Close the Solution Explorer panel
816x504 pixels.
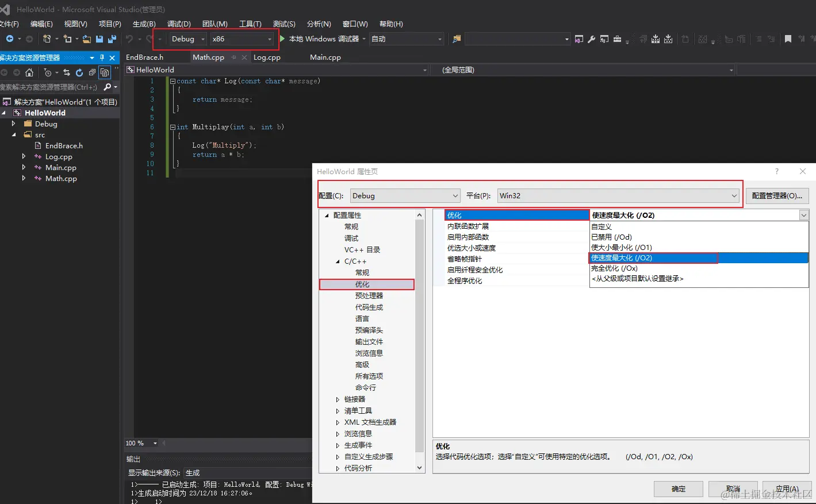(112, 58)
